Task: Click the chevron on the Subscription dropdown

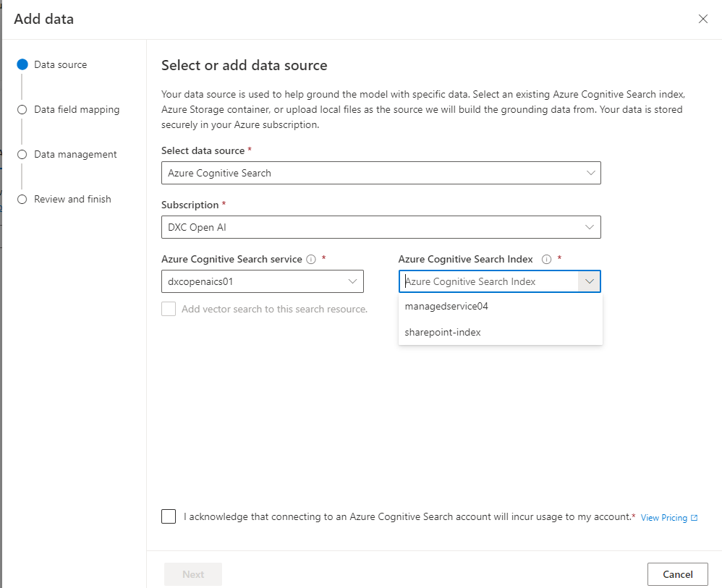Action: (x=590, y=226)
